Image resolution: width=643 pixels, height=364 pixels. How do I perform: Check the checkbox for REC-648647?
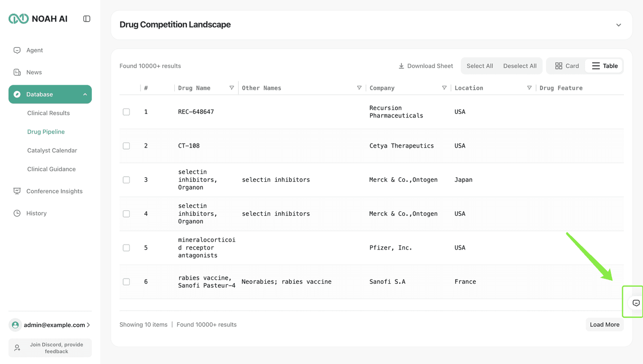(126, 112)
